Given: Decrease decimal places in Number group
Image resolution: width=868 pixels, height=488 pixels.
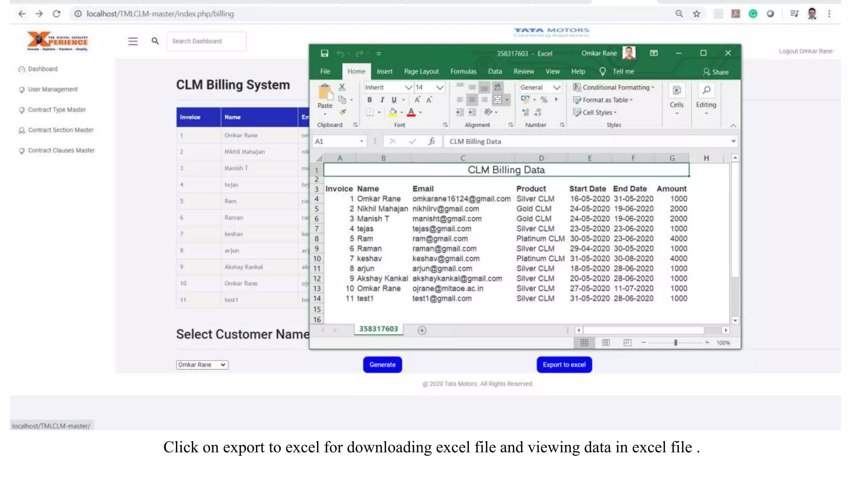Looking at the screenshot, I should coord(538,112).
